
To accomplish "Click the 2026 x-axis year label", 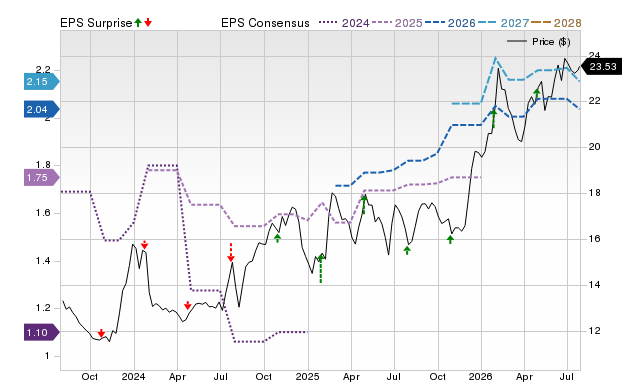I will (x=480, y=376).
